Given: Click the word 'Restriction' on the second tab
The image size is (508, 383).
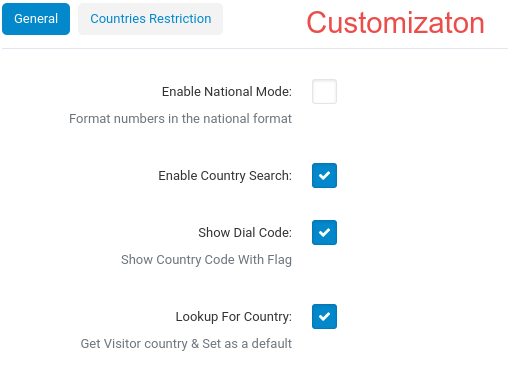Looking at the screenshot, I should point(180,19).
